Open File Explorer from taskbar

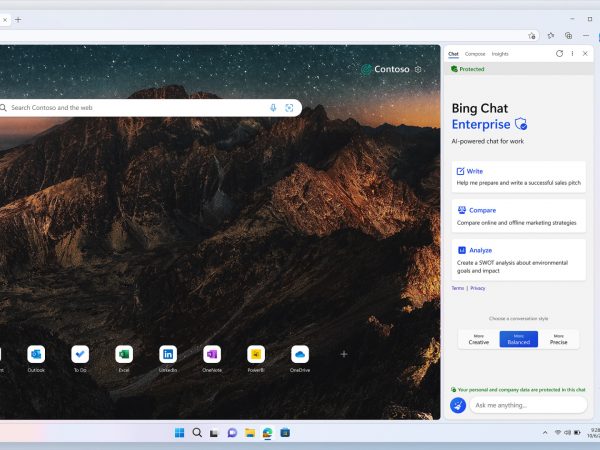click(250, 433)
